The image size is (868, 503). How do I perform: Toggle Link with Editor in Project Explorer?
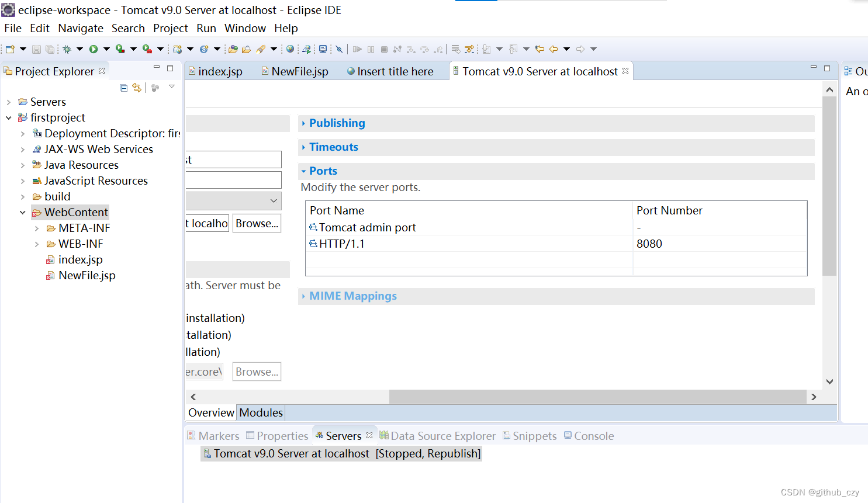(136, 88)
